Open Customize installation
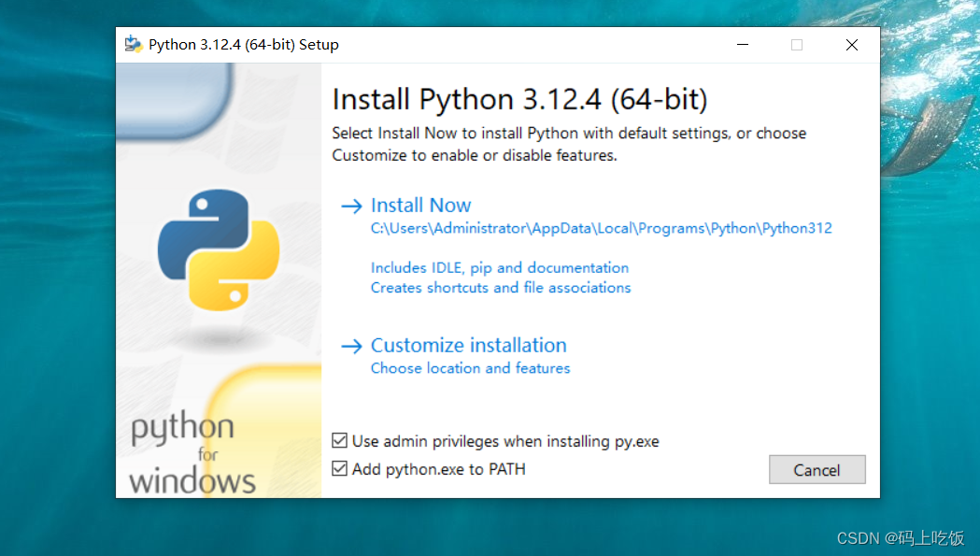The width and height of the screenshot is (980, 556). pyautogui.click(x=469, y=345)
